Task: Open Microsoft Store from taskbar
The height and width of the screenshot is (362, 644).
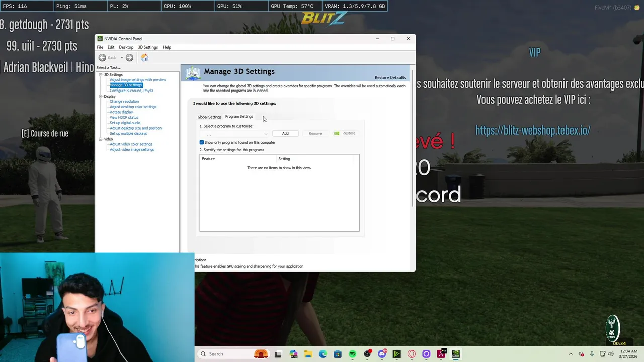Action: coord(338,354)
